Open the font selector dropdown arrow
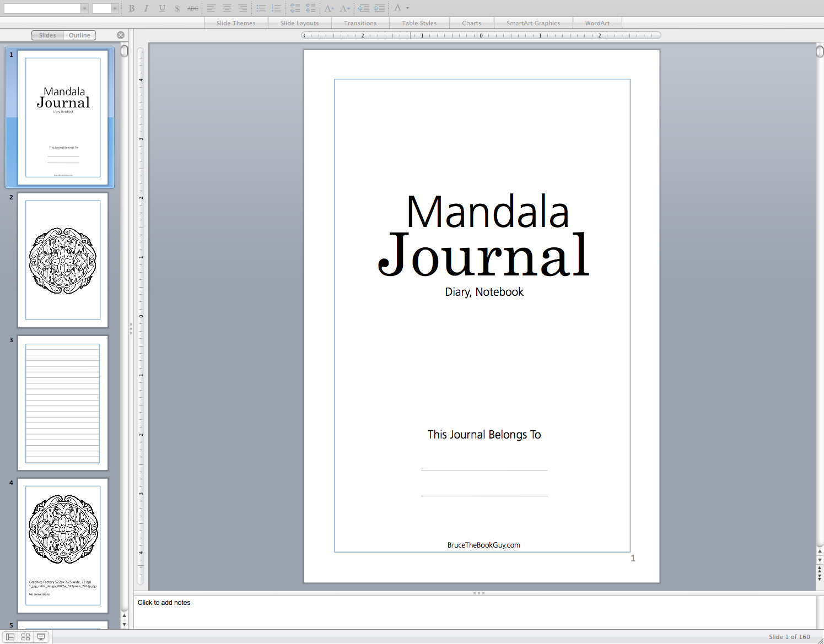Image resolution: width=824 pixels, height=644 pixels. coord(84,8)
